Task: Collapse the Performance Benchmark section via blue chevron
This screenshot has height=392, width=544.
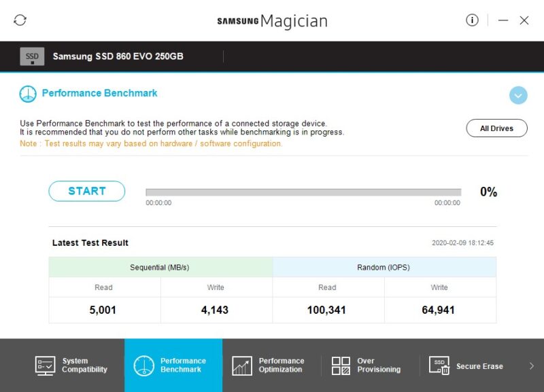Action: tap(518, 95)
